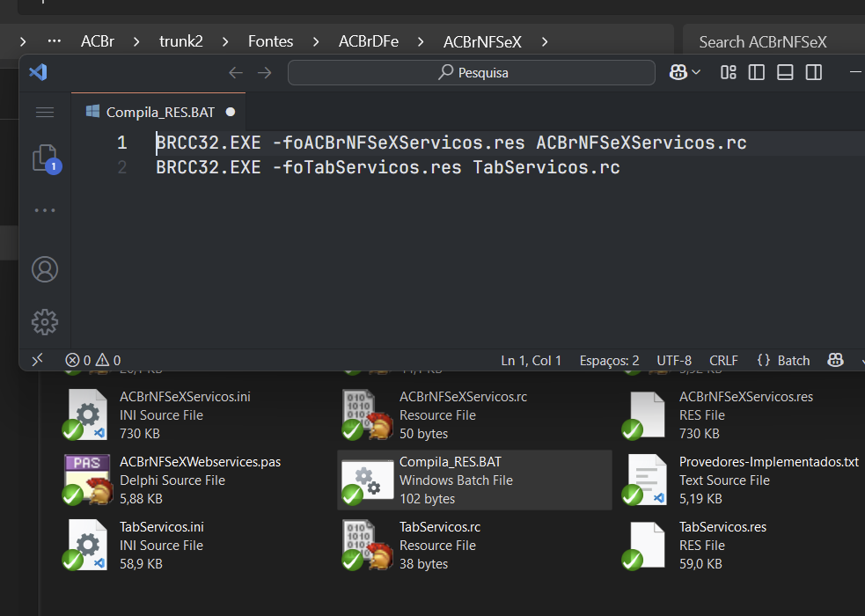
Task: Click the Search ACBrNFSeX box in Explorer
Action: click(773, 42)
